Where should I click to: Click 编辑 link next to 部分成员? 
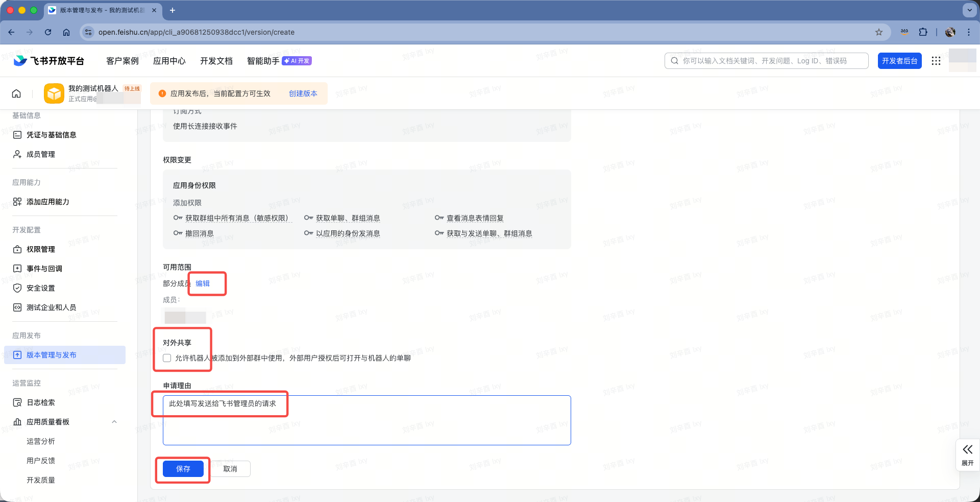pos(203,283)
